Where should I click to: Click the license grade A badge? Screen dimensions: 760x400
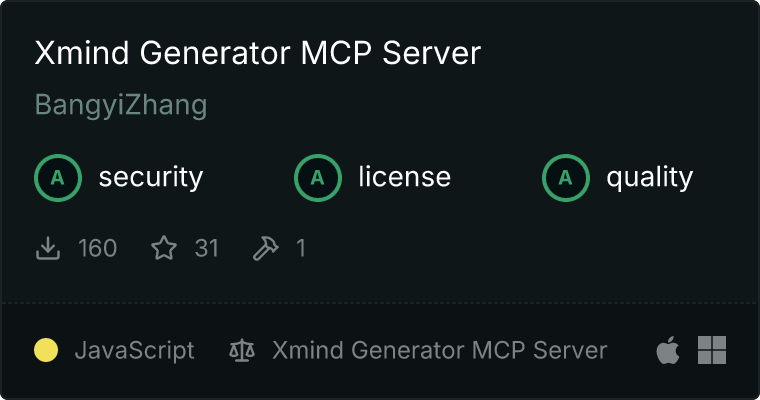(x=317, y=177)
